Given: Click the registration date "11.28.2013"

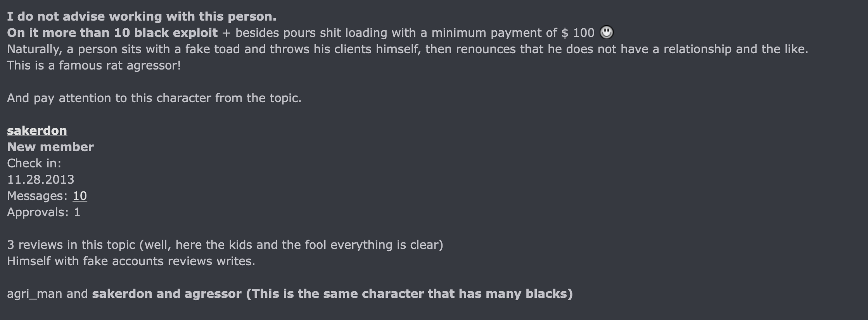Looking at the screenshot, I should [x=41, y=179].
